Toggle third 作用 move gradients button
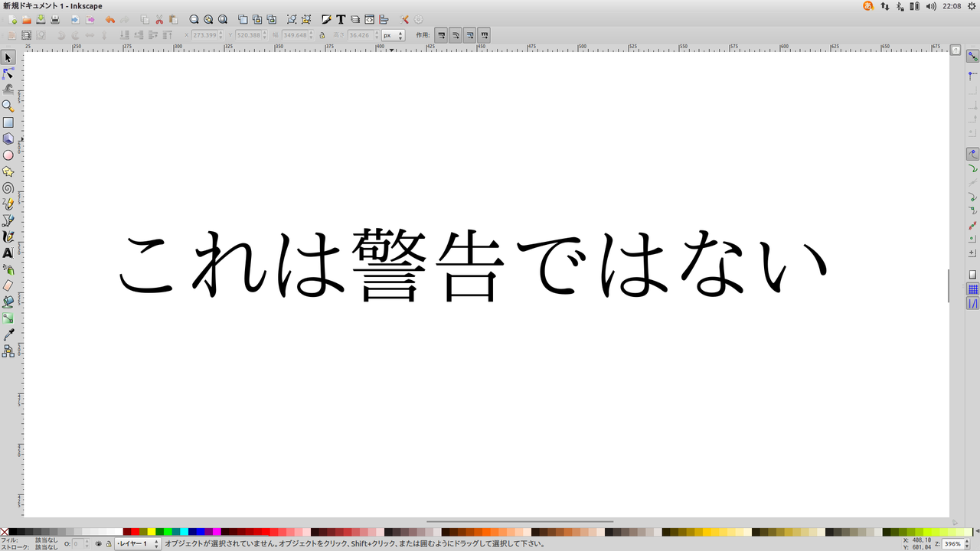Screen dimensions: 980x551 469,35
